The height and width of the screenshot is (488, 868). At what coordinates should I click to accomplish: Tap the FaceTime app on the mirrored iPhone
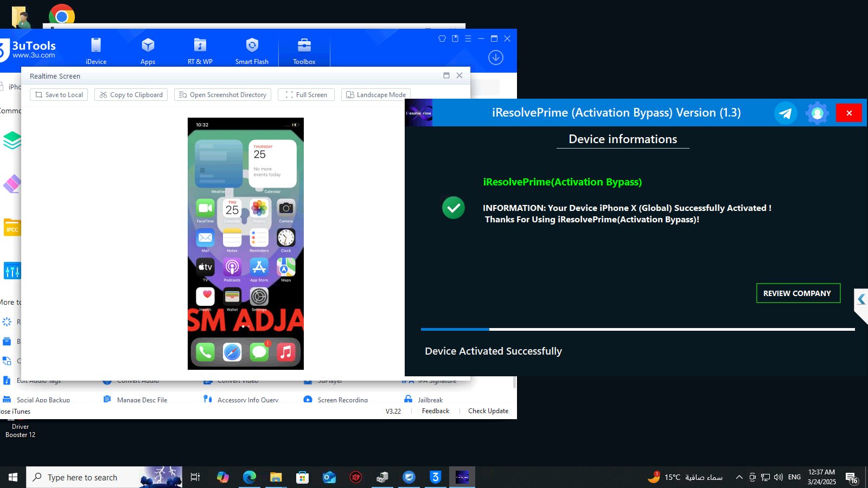205,208
